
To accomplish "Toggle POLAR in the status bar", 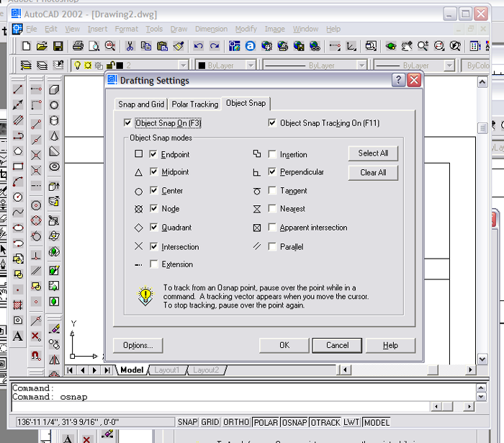I will pos(266,422).
